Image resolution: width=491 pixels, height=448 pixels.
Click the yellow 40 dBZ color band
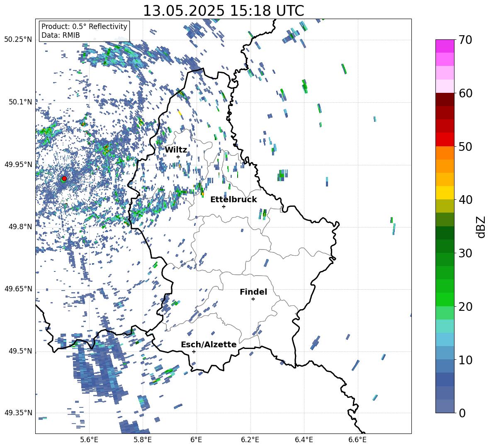point(445,193)
